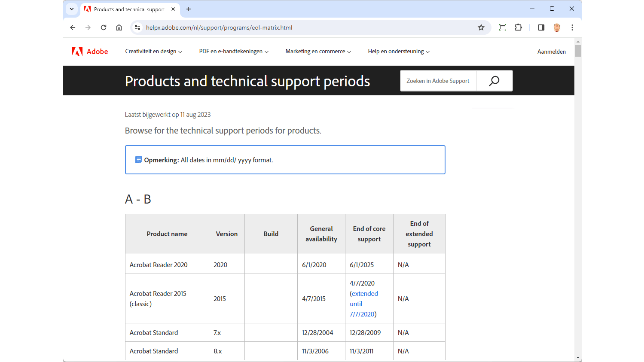The image size is (644, 362).
Task: Expand the PDF en e-handtekeningen menu
Action: click(234, 52)
